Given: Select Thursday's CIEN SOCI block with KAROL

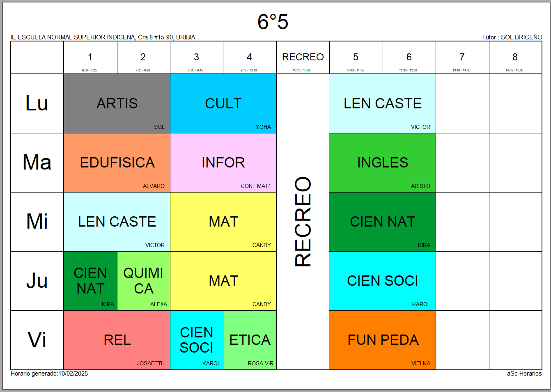Looking at the screenshot, I should tap(383, 281).
